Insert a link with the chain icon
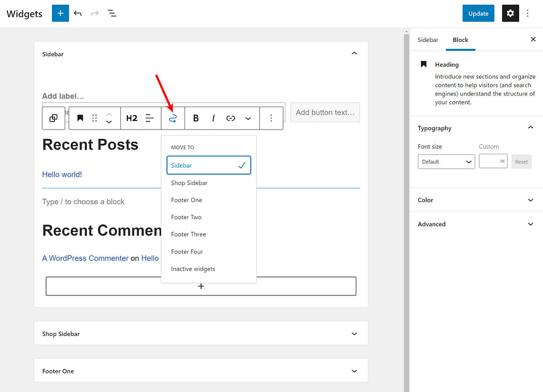 pyautogui.click(x=230, y=118)
